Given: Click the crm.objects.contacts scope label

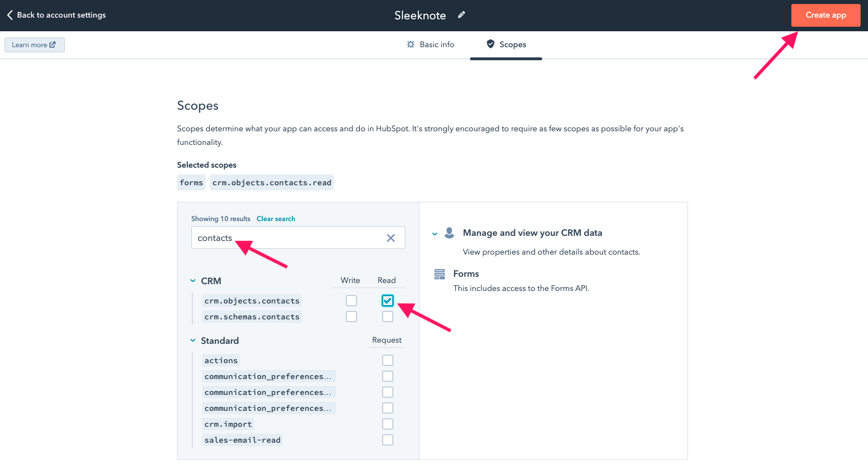Looking at the screenshot, I should (x=252, y=301).
